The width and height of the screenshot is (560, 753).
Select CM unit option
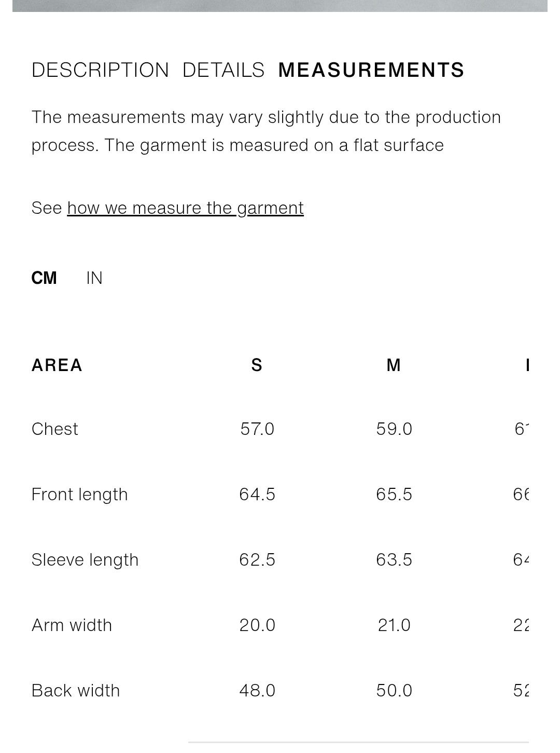[44, 278]
